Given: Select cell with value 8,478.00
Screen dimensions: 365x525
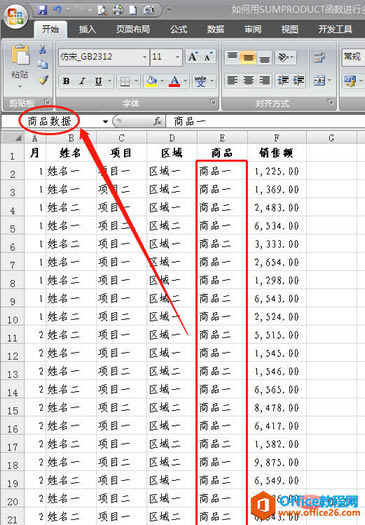Looking at the screenshot, I should 277,408.
